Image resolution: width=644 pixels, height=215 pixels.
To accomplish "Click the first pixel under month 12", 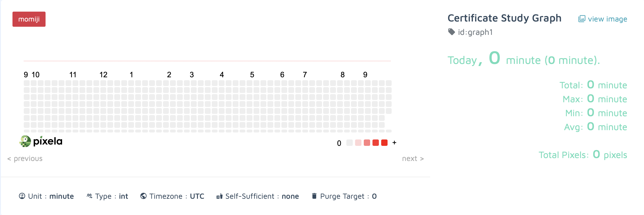I will [x=103, y=83].
